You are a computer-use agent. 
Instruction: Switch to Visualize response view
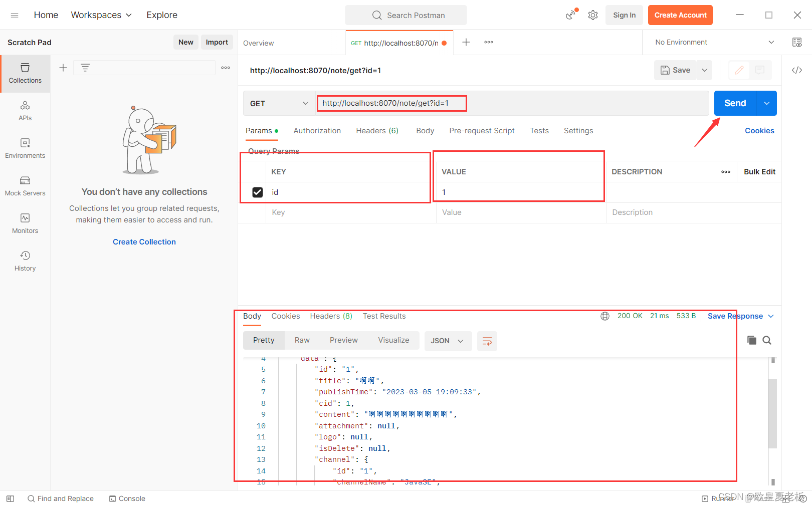pos(394,340)
